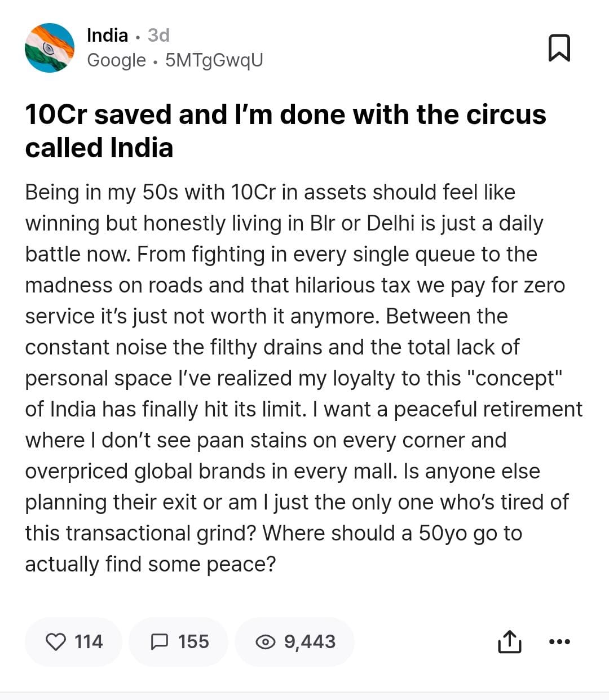Click the like pill showing 114
Image resolution: width=609 pixels, height=700 pixels.
pos(74,641)
